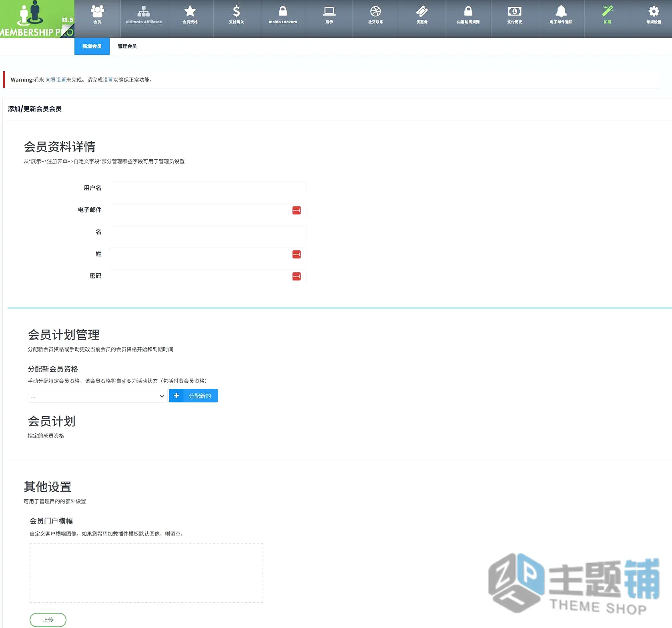
Task: Focus the 姓 input field
Action: (x=208, y=254)
